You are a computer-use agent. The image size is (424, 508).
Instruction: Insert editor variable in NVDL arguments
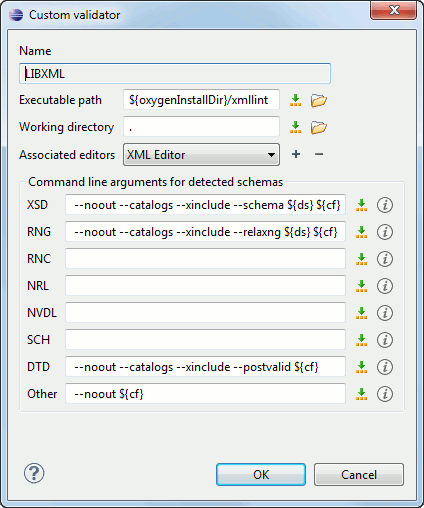point(361,313)
